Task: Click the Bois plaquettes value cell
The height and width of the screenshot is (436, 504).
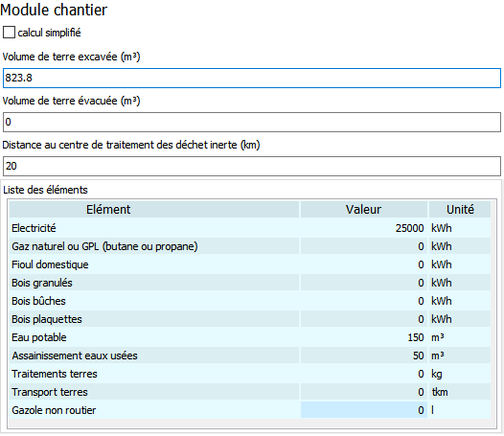Action: [364, 319]
